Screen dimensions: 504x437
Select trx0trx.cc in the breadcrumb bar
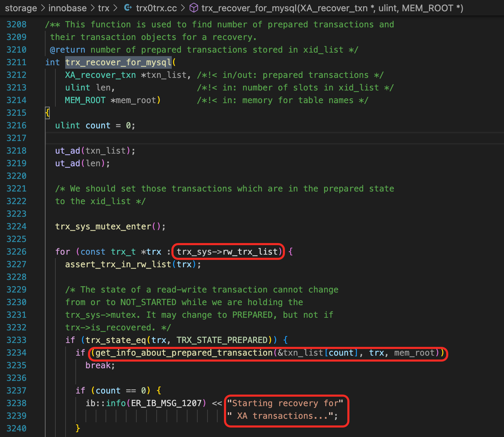click(x=156, y=8)
